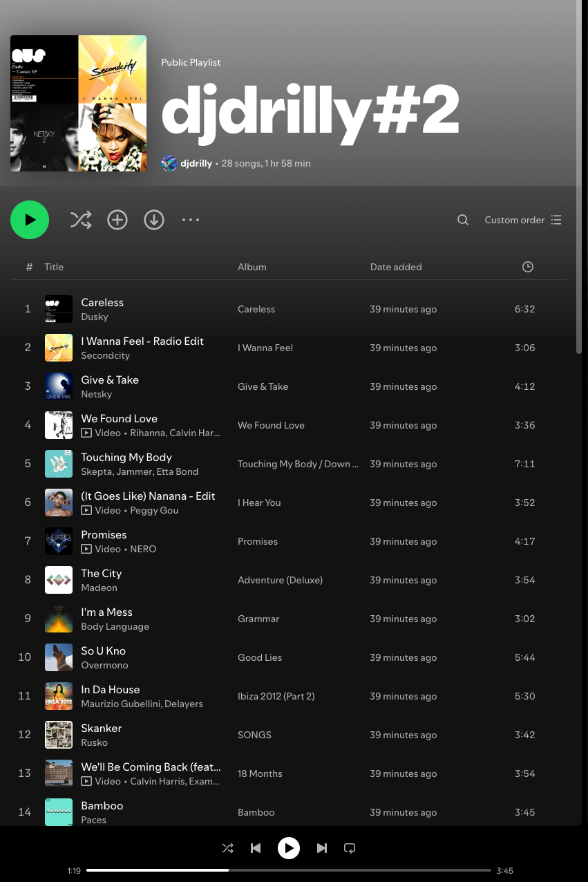
Task: Open the Custom order sort dropdown
Action: [x=523, y=220]
